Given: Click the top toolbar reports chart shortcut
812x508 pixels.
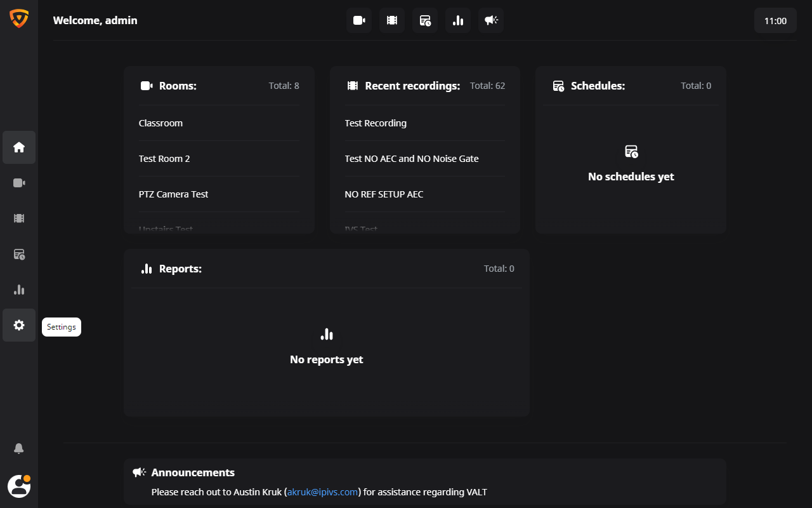Looking at the screenshot, I should pos(458,20).
